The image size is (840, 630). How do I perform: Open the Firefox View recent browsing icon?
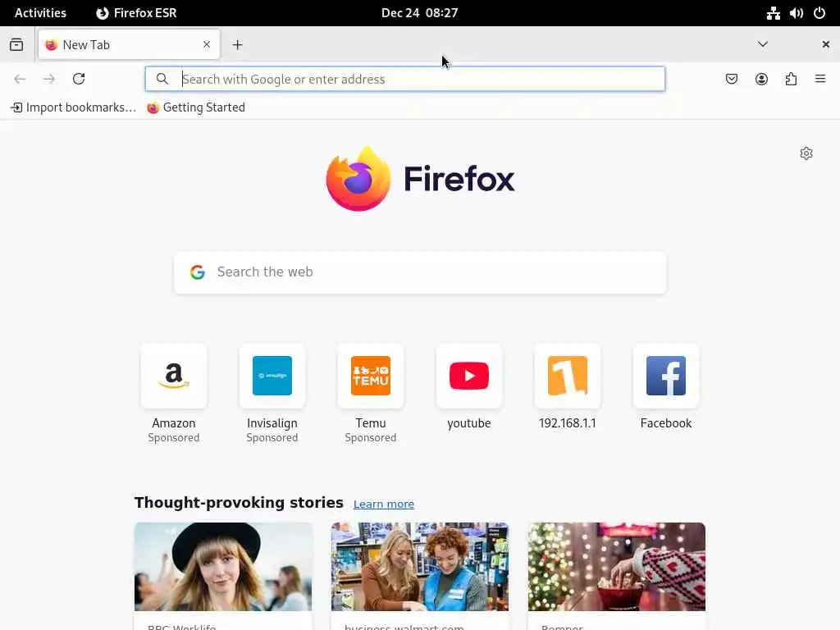(x=16, y=44)
